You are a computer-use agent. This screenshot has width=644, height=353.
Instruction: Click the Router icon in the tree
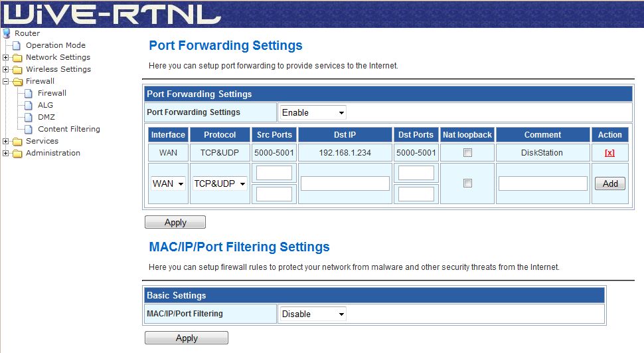[x=7, y=33]
